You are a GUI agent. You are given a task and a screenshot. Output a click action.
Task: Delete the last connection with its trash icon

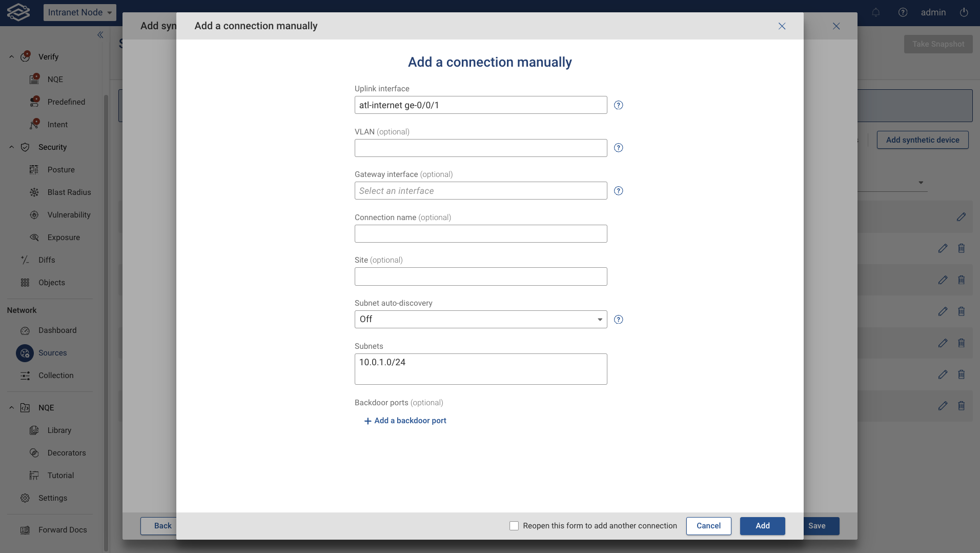tap(962, 405)
